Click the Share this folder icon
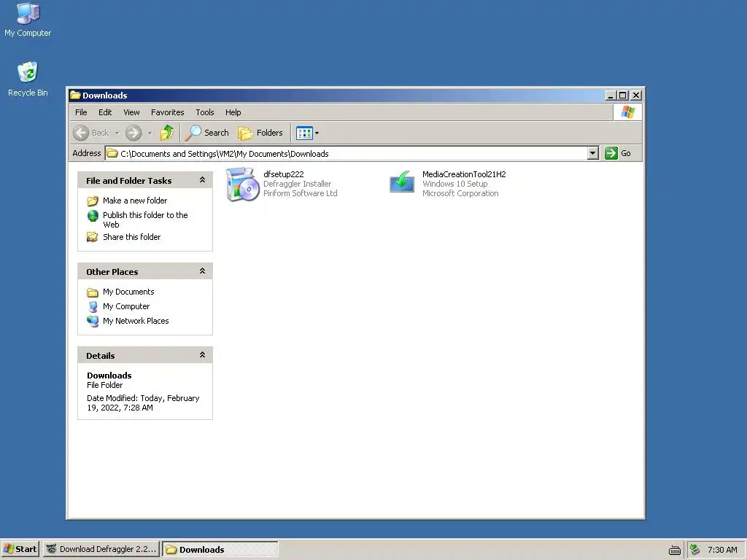Viewport: 747px width, 560px height. (93, 237)
